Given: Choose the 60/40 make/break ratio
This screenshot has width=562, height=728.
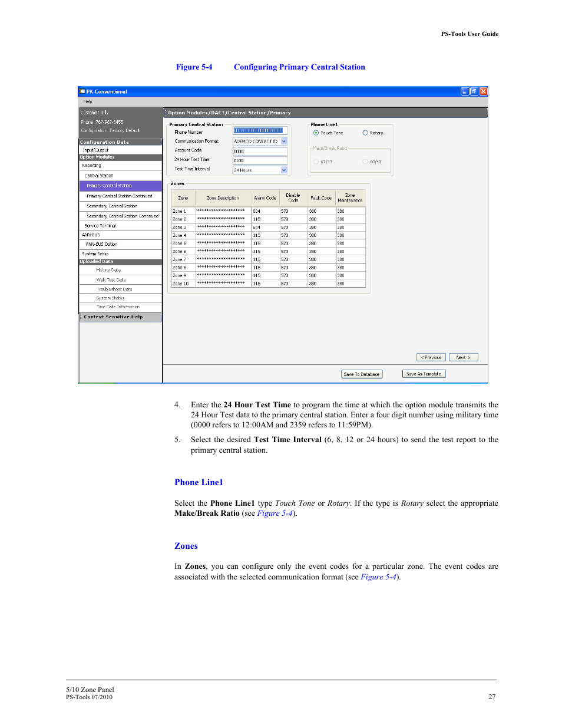Looking at the screenshot, I should pyautogui.click(x=365, y=162).
